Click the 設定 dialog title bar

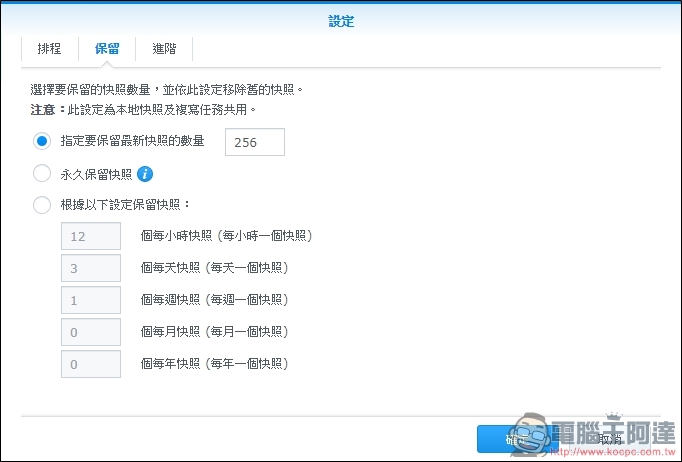point(341,20)
